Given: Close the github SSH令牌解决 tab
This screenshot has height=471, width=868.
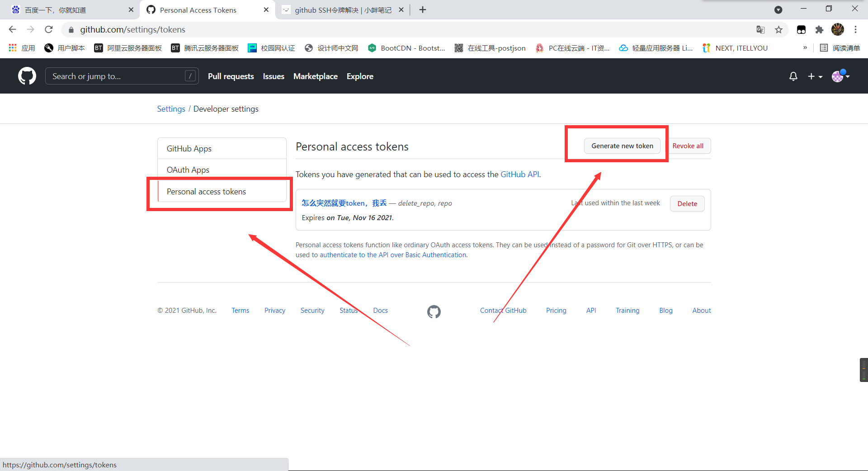Looking at the screenshot, I should 401,9.
